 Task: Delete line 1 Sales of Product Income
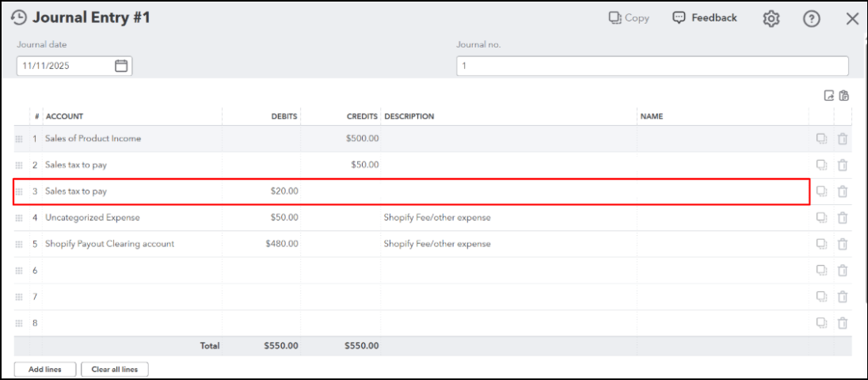[843, 139]
